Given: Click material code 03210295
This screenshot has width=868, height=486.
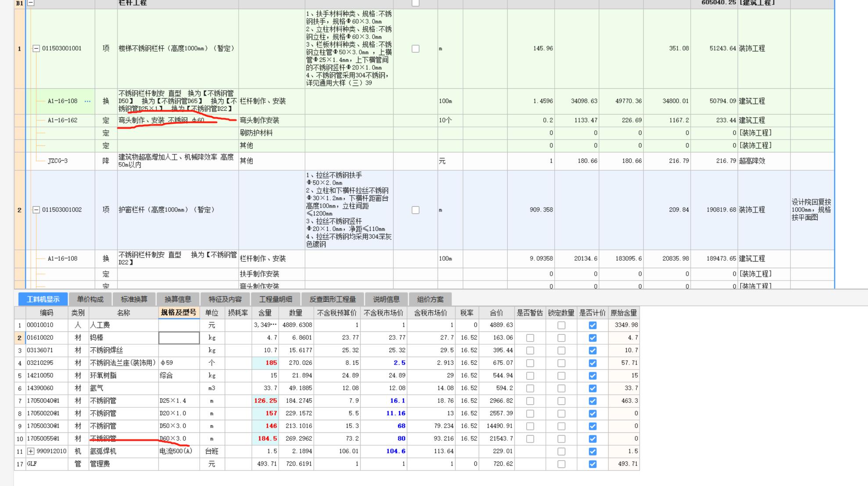Looking at the screenshot, I should tap(47, 363).
